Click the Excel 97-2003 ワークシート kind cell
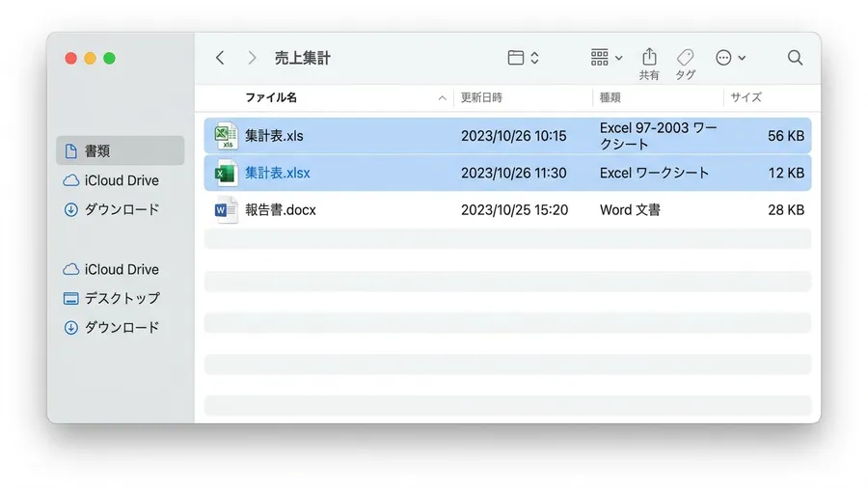This screenshot has height=488, width=868. 658,136
